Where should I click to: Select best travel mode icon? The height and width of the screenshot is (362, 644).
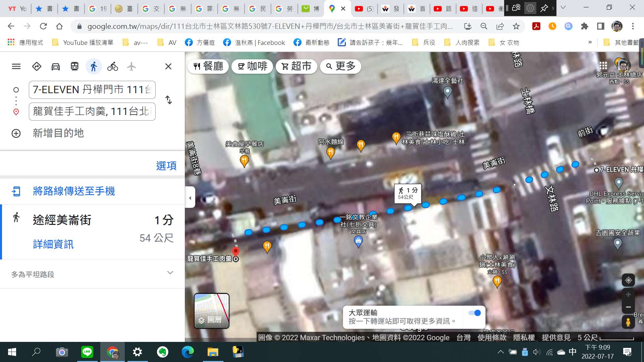point(37,66)
